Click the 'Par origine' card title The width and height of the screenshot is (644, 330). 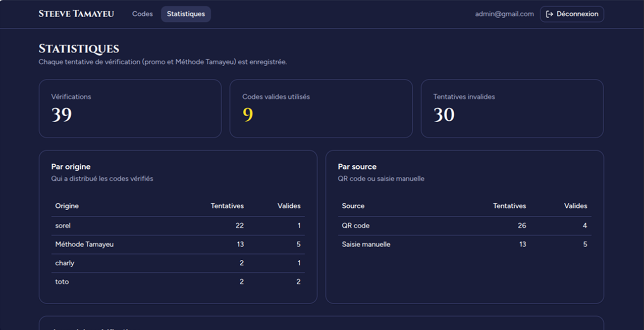pyautogui.click(x=71, y=167)
